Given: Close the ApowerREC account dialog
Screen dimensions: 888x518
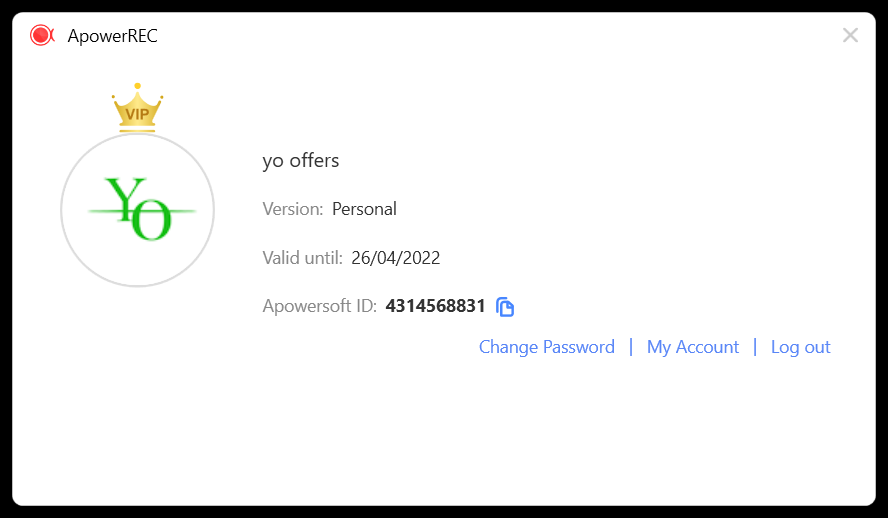Looking at the screenshot, I should coord(850,35).
